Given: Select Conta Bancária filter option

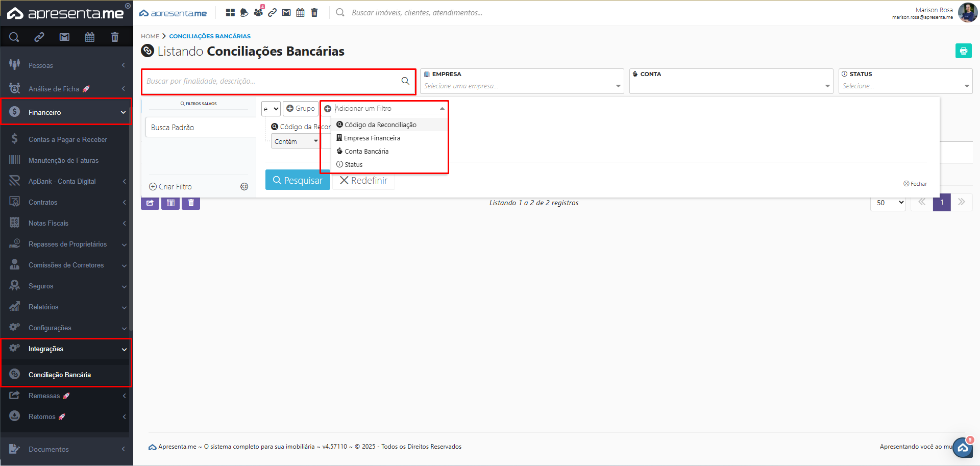Looking at the screenshot, I should [366, 152].
